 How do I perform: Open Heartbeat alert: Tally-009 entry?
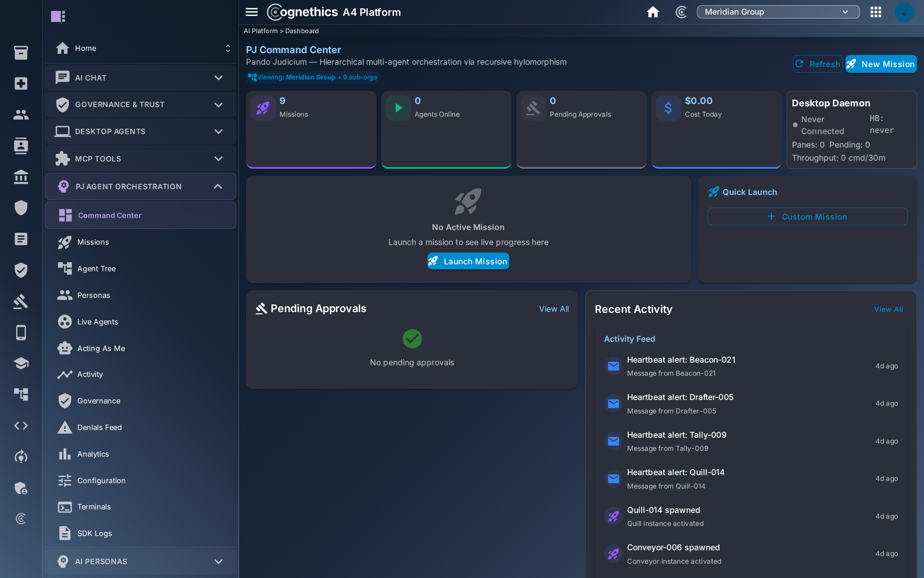click(751, 441)
